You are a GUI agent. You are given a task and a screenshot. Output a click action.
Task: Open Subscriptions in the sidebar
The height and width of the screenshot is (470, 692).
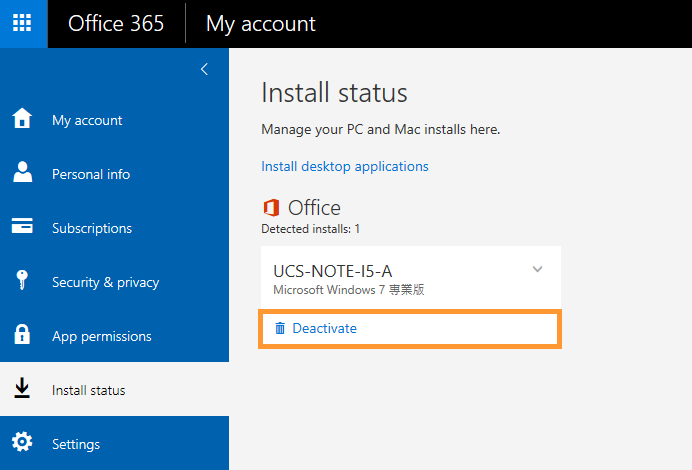(x=92, y=228)
